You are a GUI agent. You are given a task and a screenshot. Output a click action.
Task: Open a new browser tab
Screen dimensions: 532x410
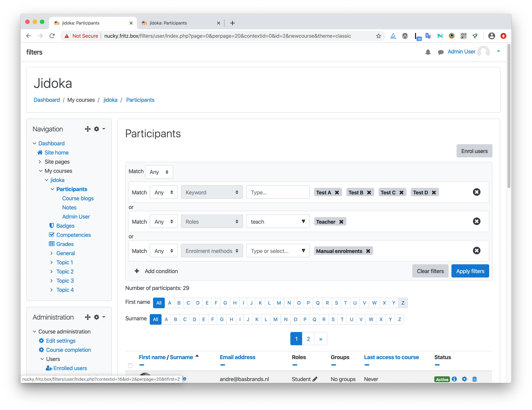[x=232, y=23]
